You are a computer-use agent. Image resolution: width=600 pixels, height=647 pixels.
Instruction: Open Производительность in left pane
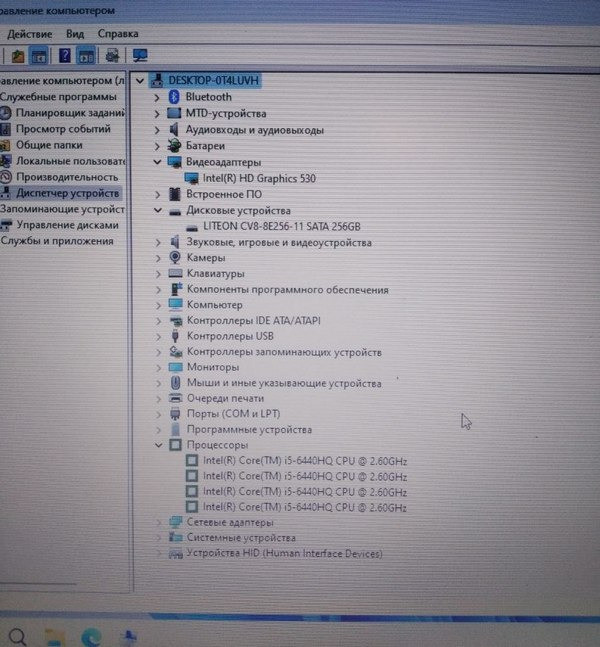point(67,177)
